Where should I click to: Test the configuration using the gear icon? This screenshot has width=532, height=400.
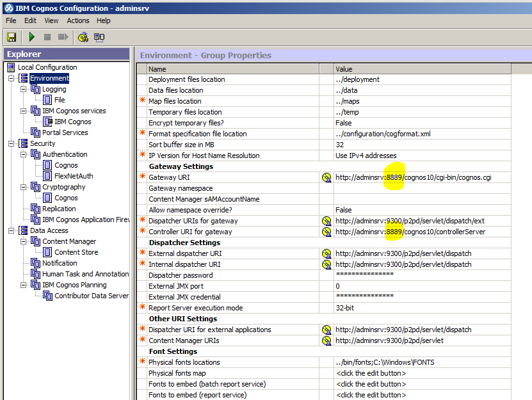83,37
